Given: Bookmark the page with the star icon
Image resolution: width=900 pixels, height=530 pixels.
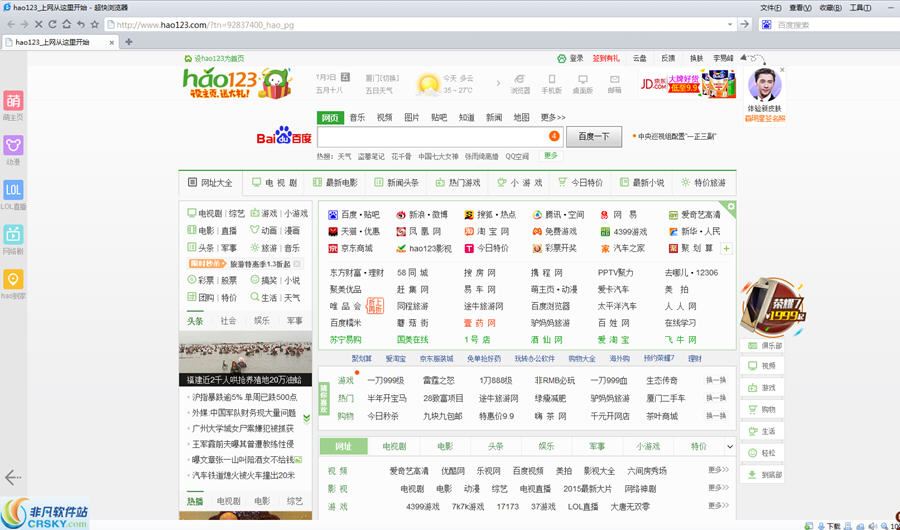Looking at the screenshot, I should pyautogui.click(x=95, y=25).
